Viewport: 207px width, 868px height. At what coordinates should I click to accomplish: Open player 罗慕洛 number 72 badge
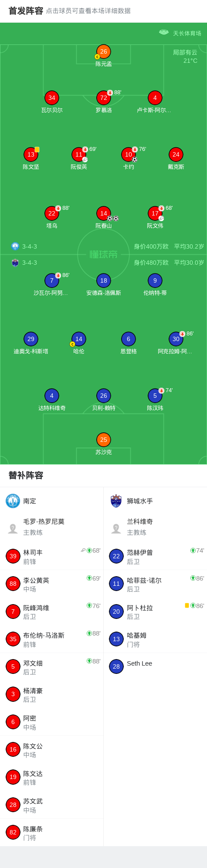(104, 98)
